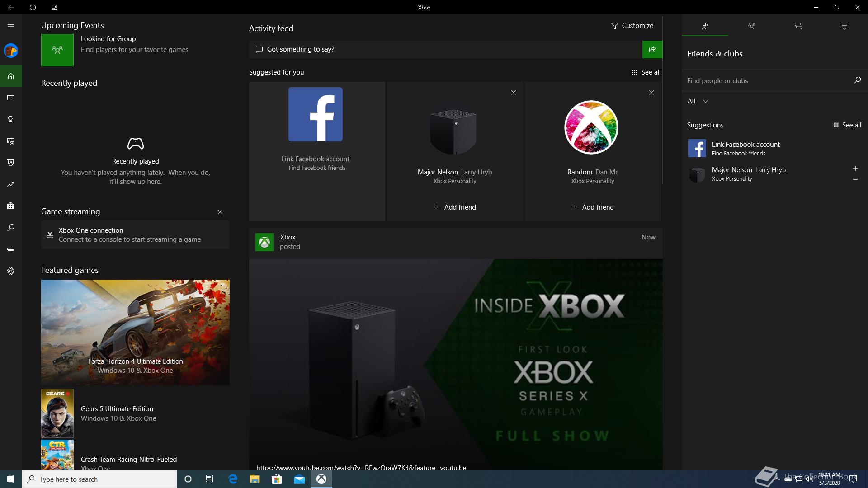The width and height of the screenshot is (868, 488).
Task: Open Windows Start menu
Action: coord(11,479)
